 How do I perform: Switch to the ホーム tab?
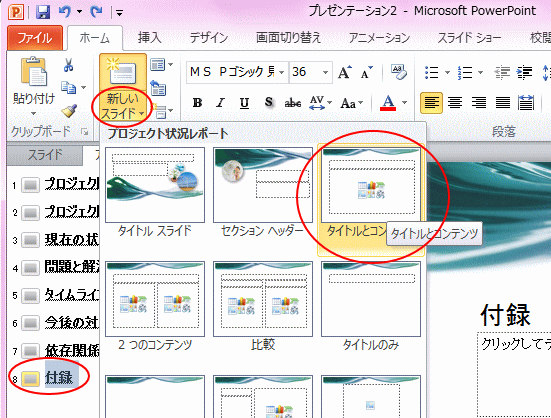coord(95,38)
